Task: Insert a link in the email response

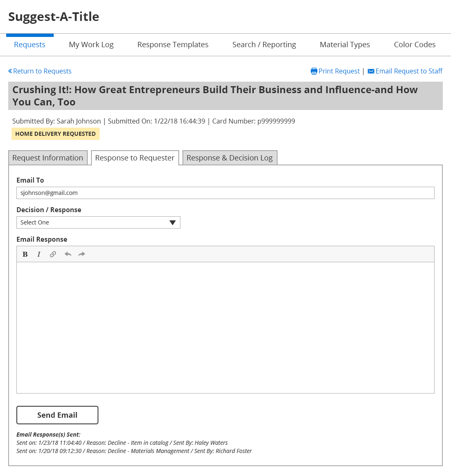Action: pos(53,254)
